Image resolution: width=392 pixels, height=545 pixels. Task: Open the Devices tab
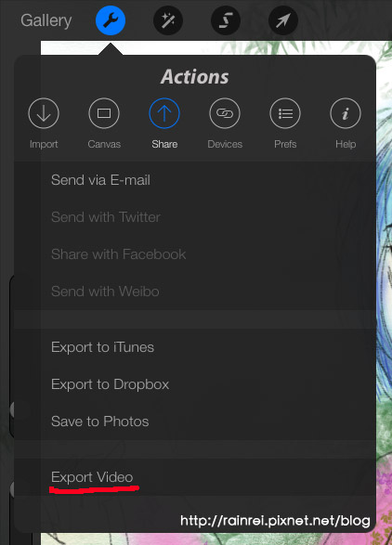(225, 123)
